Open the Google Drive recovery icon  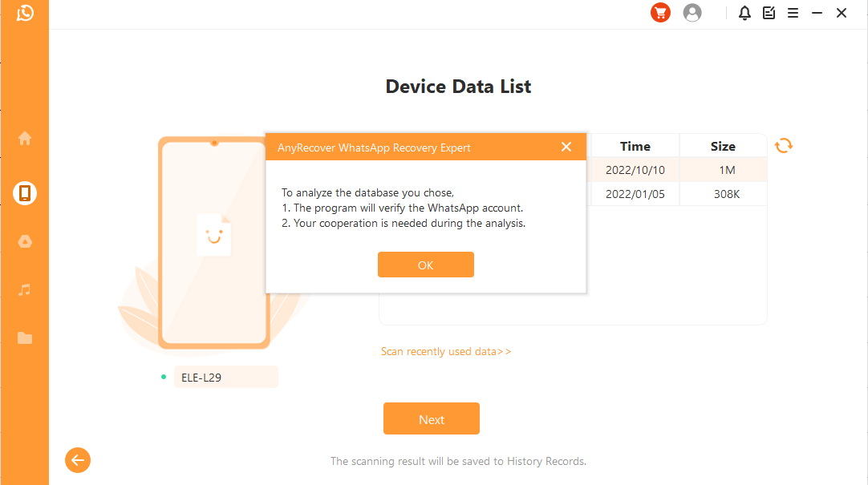(x=25, y=241)
